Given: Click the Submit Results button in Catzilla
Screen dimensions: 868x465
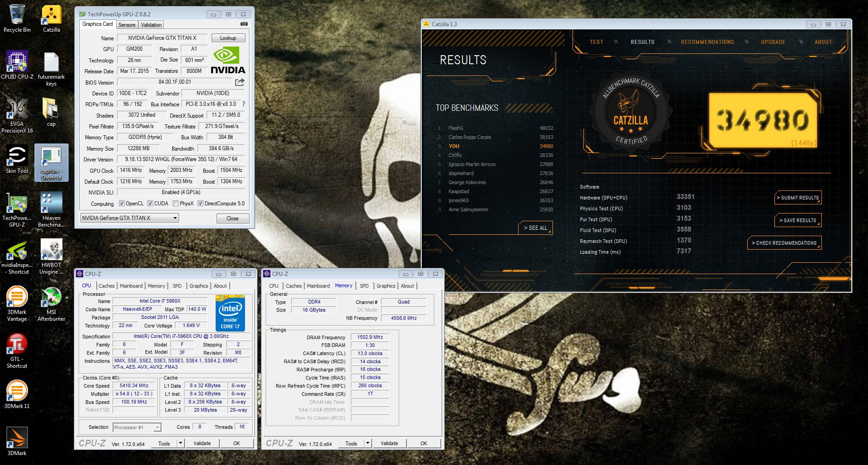Looking at the screenshot, I should [x=797, y=198].
